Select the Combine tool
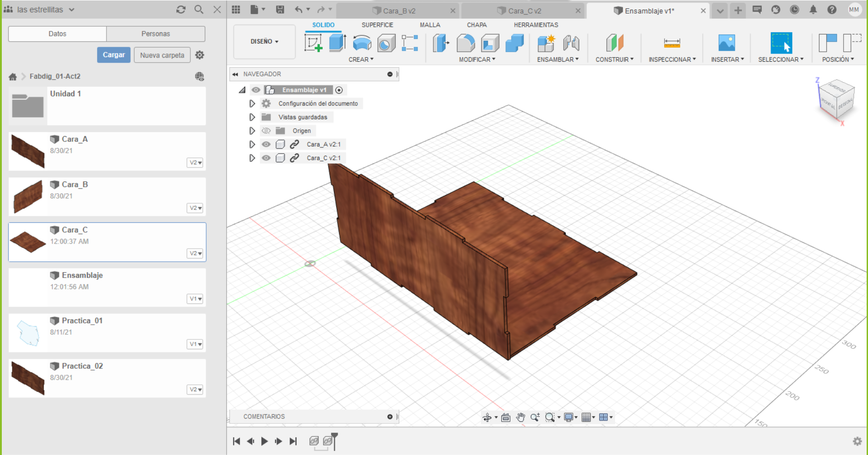Screen dimensions: 868x455 pos(514,43)
